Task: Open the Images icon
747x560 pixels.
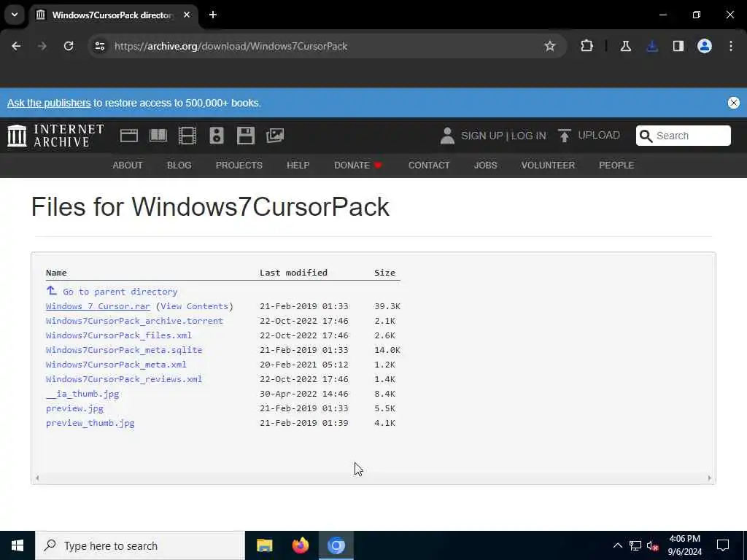Action: click(x=275, y=136)
